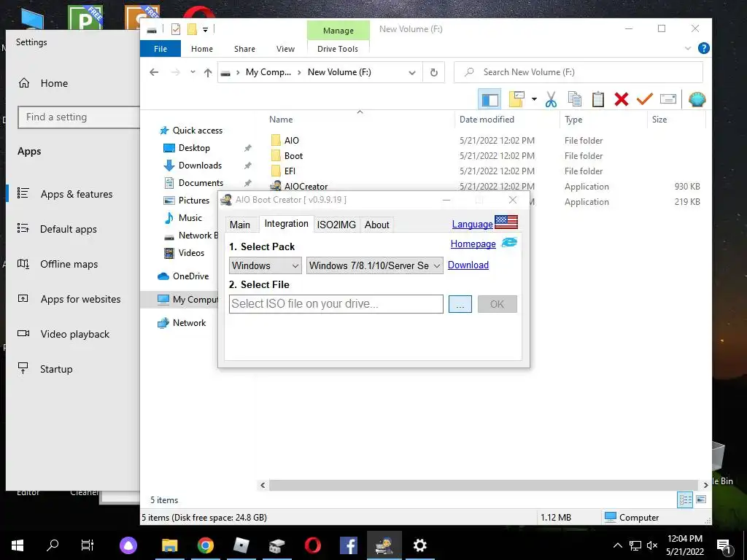Expand the Explorer ribbon chevron

[x=687, y=48]
